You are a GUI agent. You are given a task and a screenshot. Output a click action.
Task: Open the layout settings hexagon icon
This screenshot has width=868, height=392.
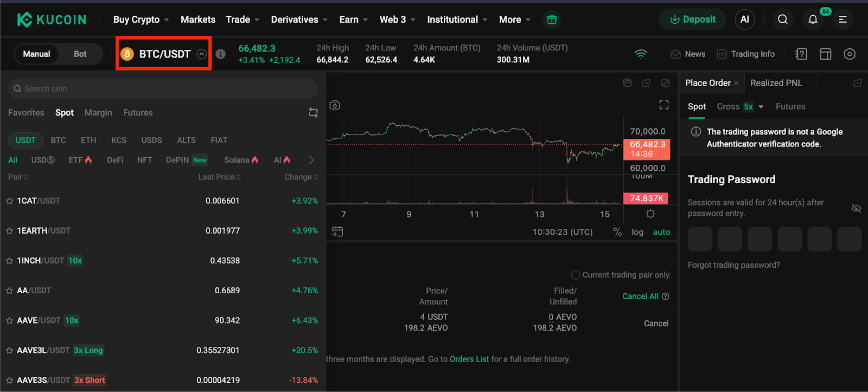coord(850,54)
